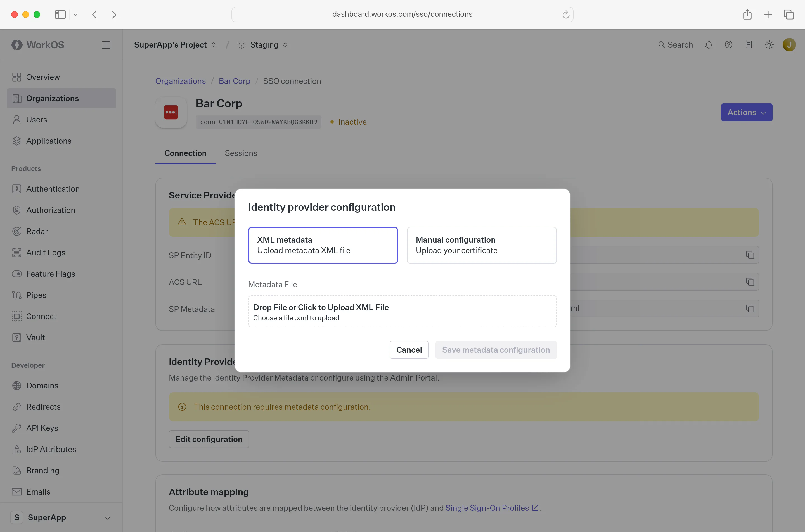Open the documentation page icon
This screenshot has width=805, height=532.
click(749, 45)
